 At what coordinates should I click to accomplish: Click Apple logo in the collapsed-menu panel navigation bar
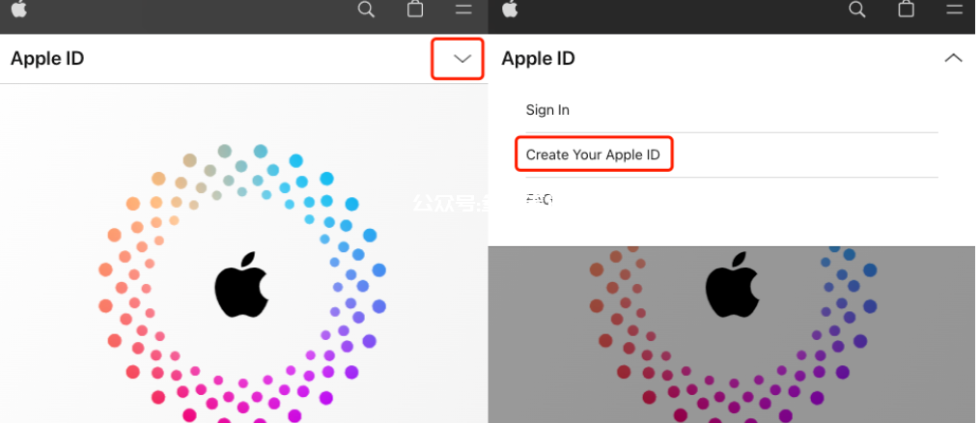(19, 8)
